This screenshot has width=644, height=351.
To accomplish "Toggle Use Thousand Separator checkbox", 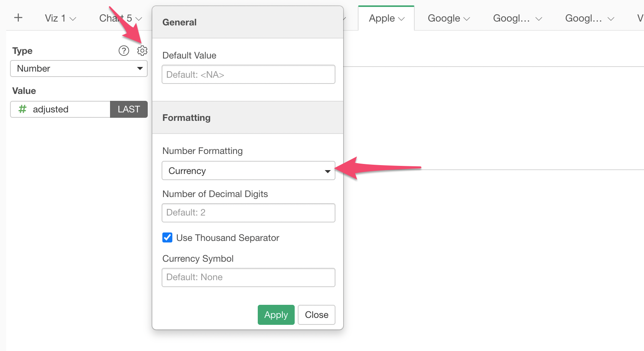I will 167,237.
